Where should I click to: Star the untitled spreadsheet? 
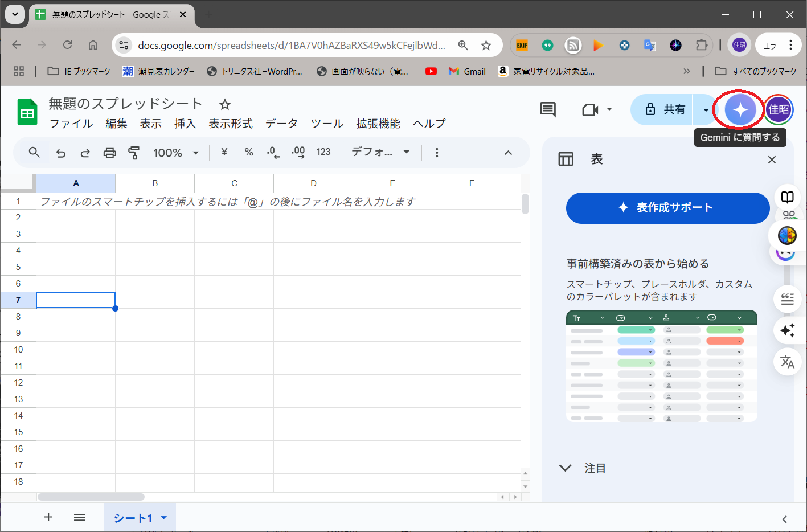(225, 104)
